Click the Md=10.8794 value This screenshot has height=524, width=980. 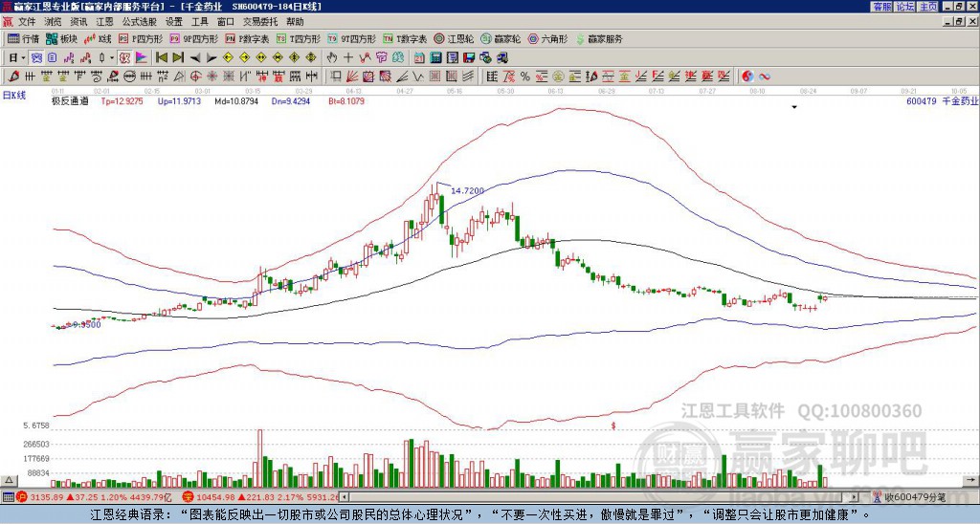point(236,100)
